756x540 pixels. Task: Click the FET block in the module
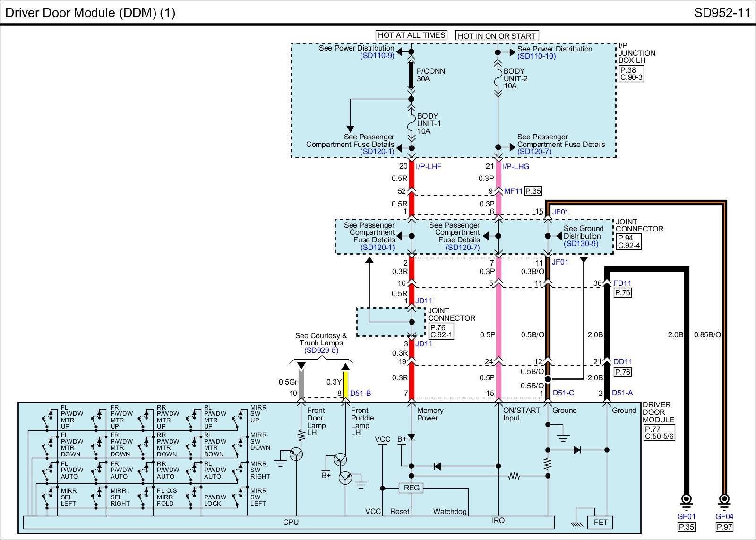tap(600, 522)
